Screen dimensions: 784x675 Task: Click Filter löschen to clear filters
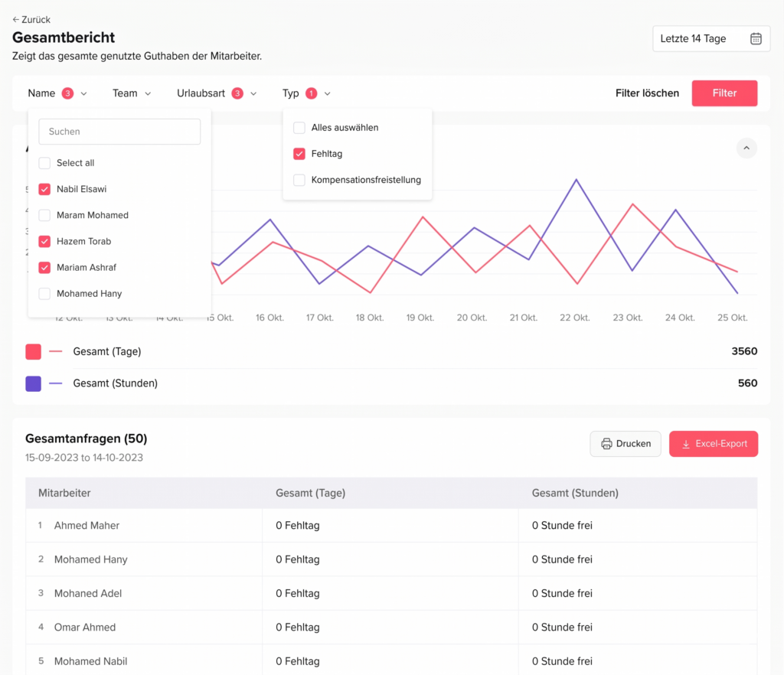pos(647,93)
